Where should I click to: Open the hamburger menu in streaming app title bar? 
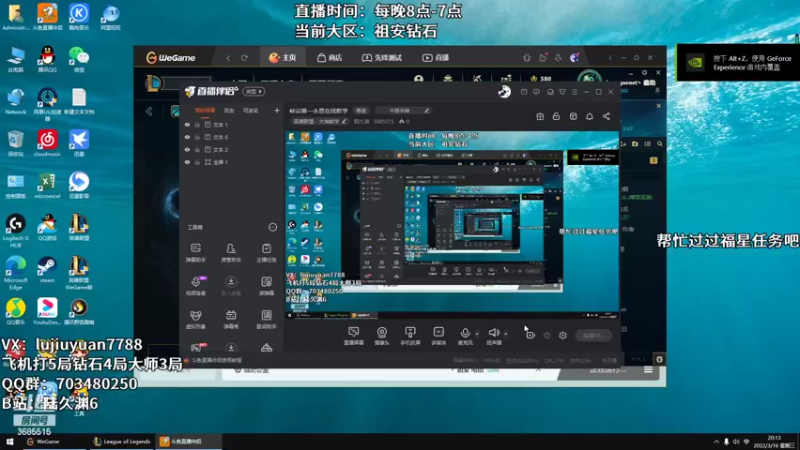(x=574, y=92)
